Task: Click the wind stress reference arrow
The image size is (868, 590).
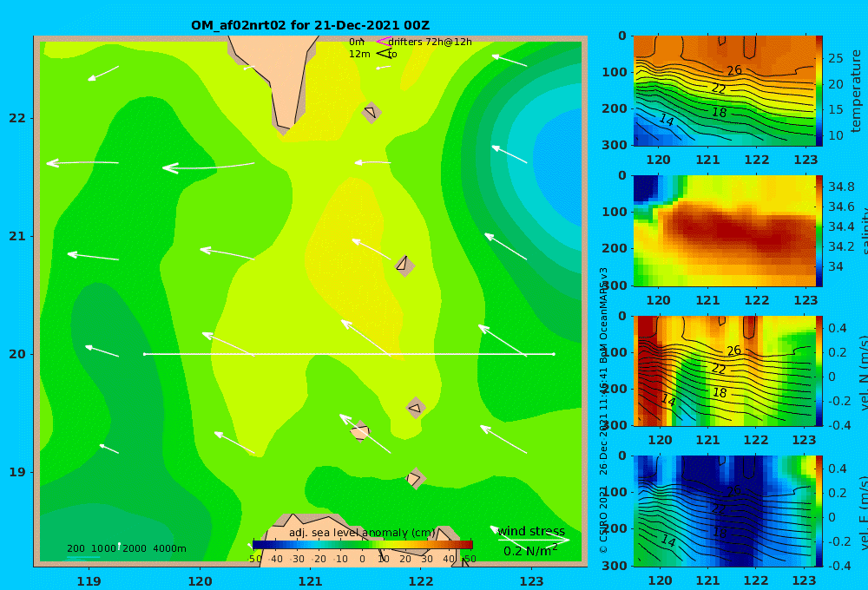Action: [x=533, y=540]
